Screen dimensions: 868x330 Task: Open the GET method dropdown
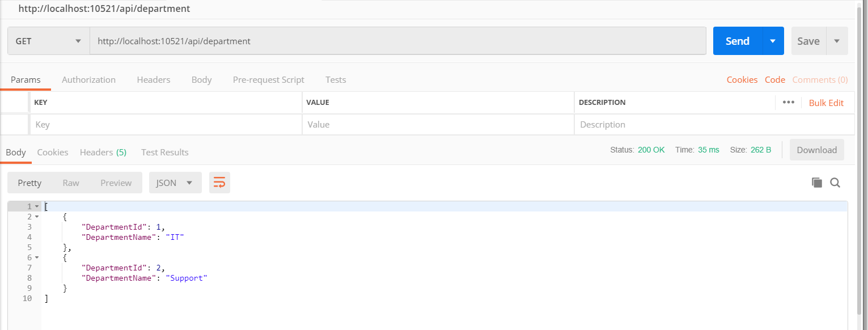(49, 41)
